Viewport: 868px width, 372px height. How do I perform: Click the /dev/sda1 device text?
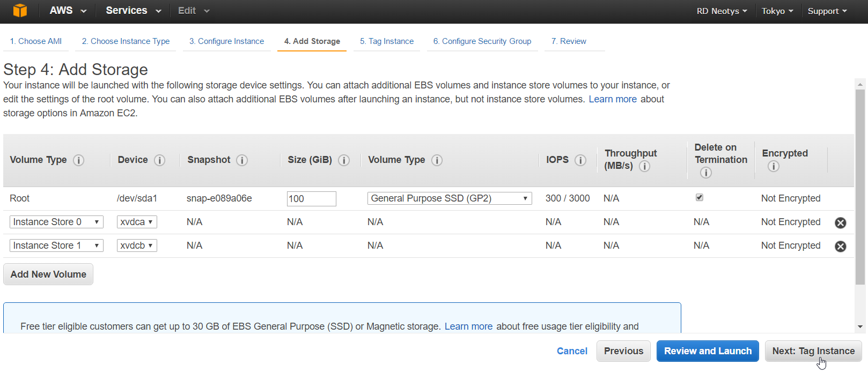pyautogui.click(x=137, y=198)
